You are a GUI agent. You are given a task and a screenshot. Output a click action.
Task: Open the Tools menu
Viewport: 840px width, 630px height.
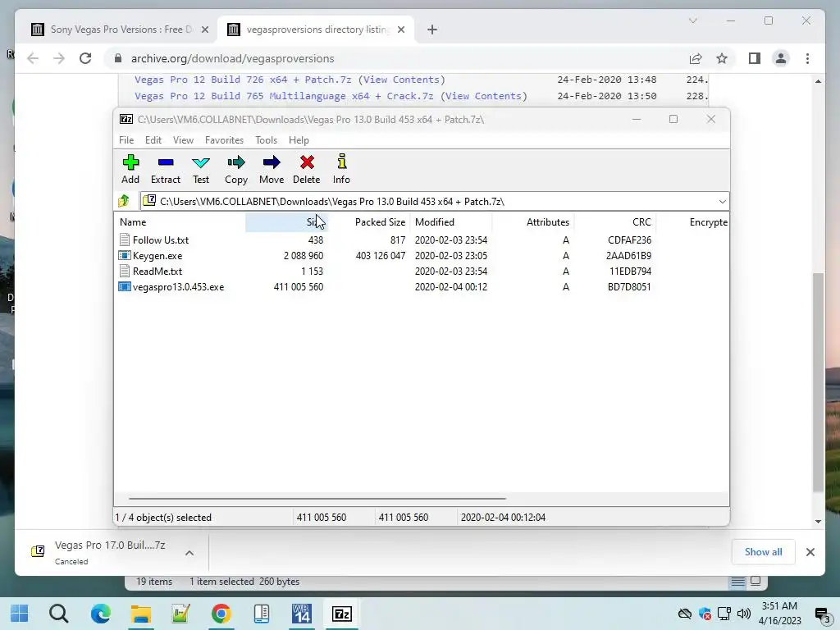coord(267,139)
